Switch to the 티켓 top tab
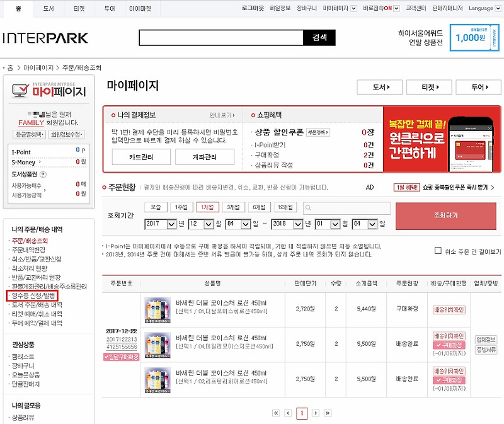The height and width of the screenshot is (424, 504). [79, 9]
